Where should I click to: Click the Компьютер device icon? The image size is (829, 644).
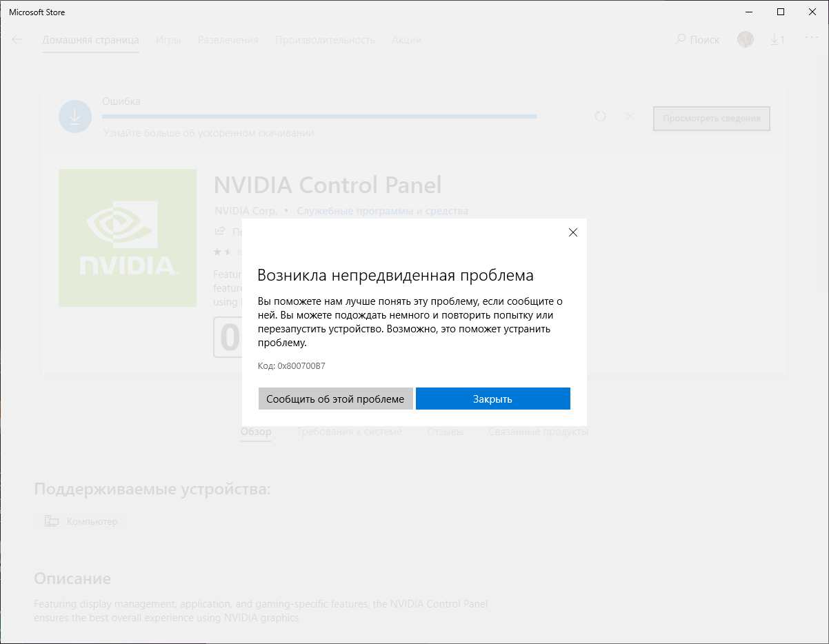pos(52,521)
